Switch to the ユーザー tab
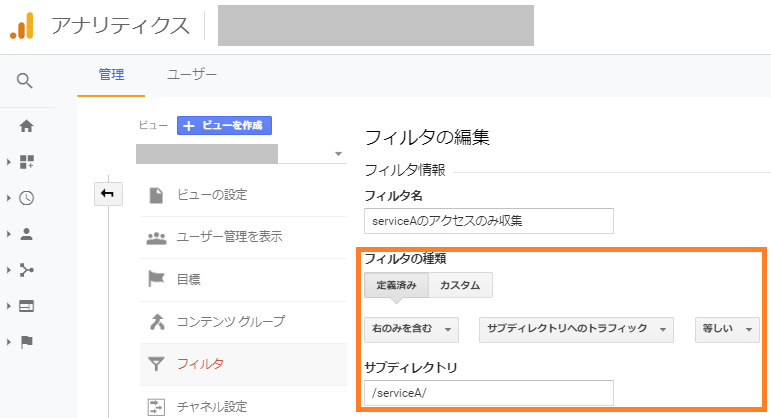The height and width of the screenshot is (418, 771). click(x=192, y=75)
